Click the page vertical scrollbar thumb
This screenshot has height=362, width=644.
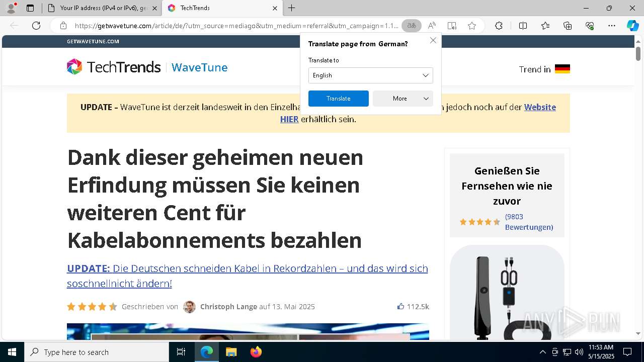tap(638, 53)
